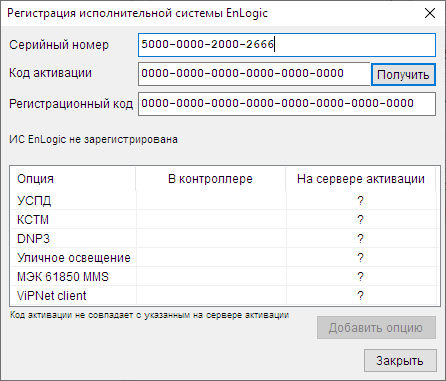Click the Серийный номер input field

click(x=287, y=45)
